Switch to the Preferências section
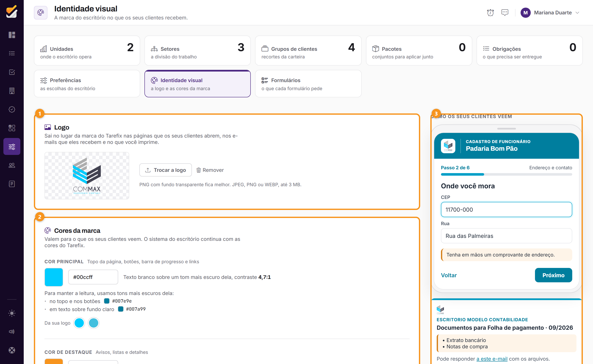Image resolution: width=593 pixels, height=364 pixels. [87, 84]
